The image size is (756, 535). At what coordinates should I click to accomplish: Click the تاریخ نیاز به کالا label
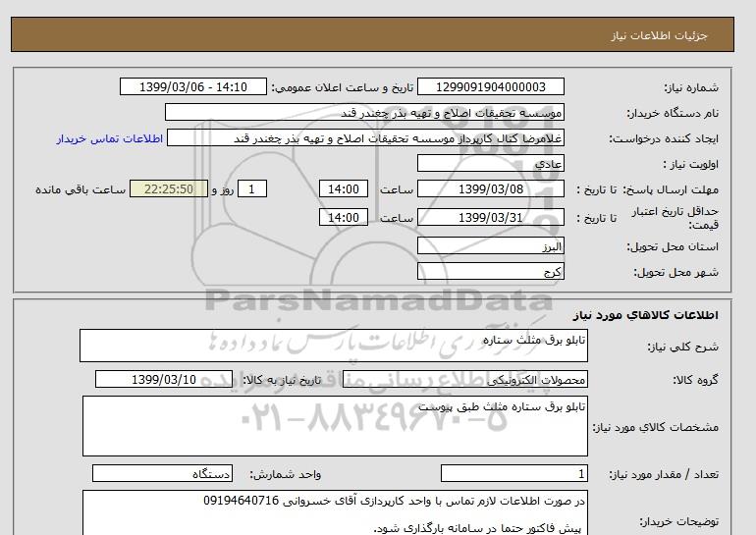[x=282, y=380]
